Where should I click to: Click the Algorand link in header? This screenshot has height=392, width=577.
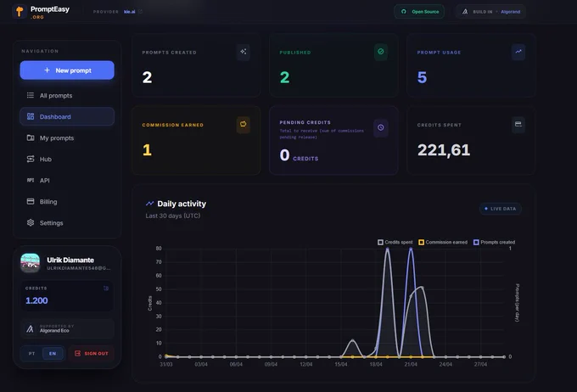pos(511,12)
